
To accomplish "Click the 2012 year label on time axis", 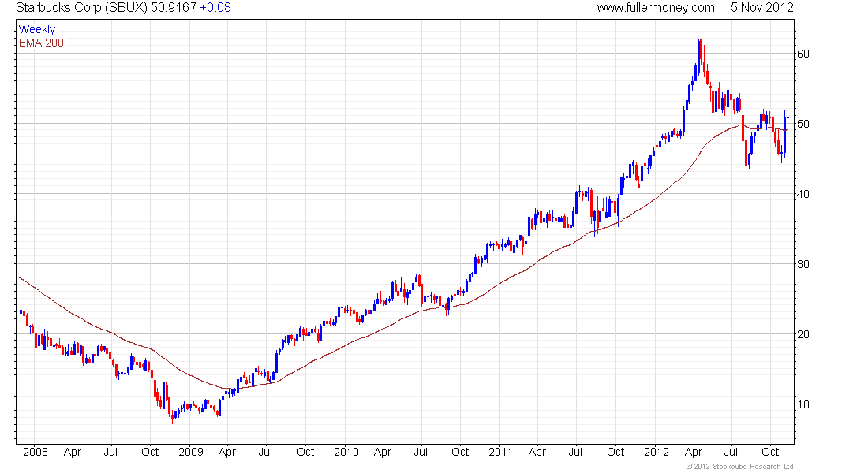I will click(x=657, y=452).
